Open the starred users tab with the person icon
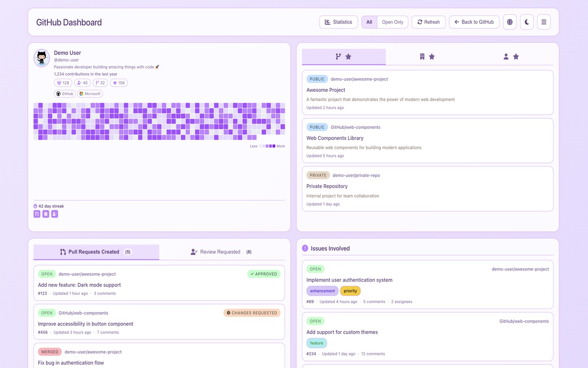 511,57
